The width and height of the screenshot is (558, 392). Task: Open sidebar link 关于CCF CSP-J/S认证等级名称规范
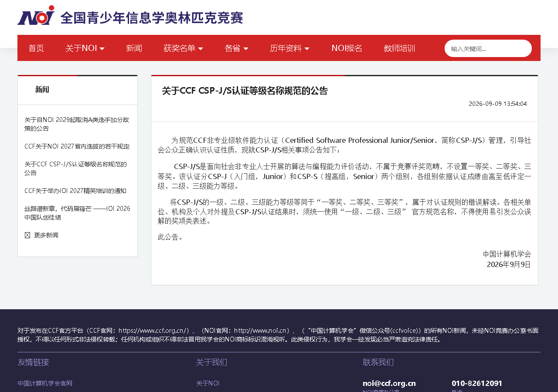[x=76, y=169]
